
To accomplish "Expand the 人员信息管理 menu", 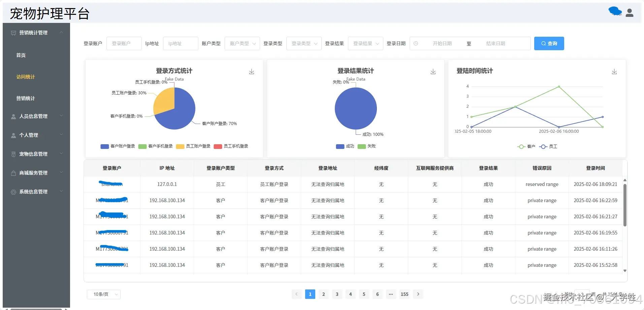I will 36,116.
